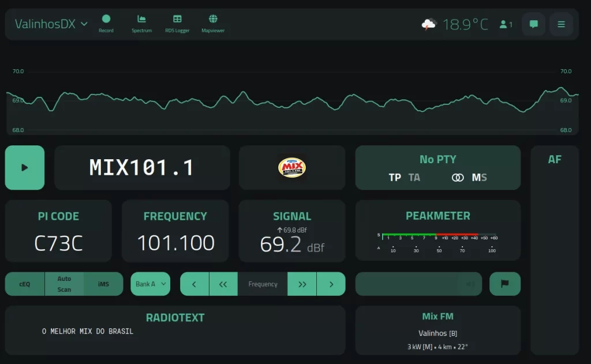
Task: Click the 3 kW transmitter details line
Action: (x=437, y=347)
